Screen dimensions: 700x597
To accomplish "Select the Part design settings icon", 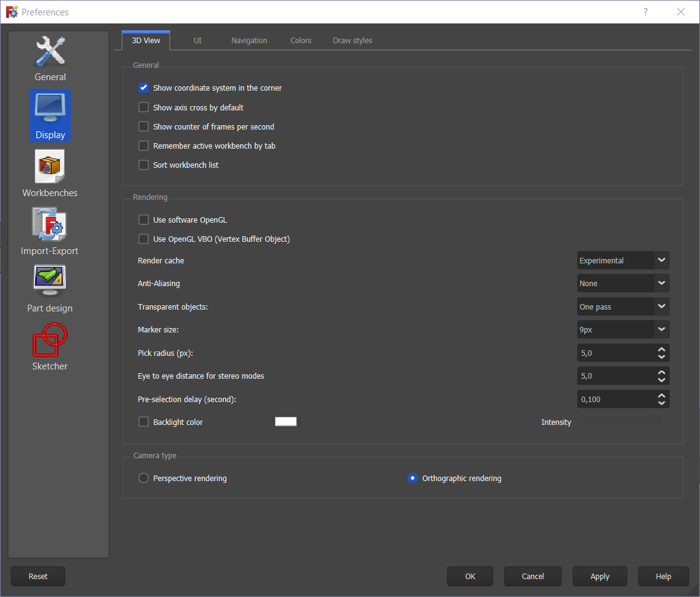I will point(50,287).
